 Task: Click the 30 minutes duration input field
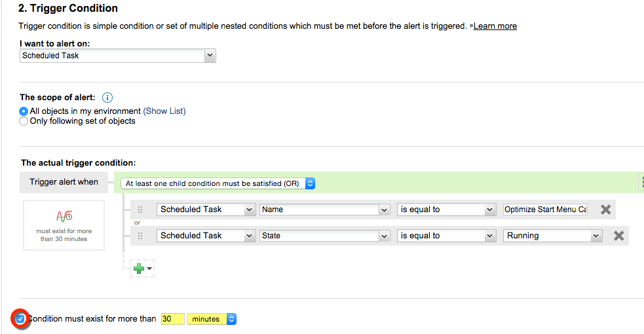click(172, 319)
